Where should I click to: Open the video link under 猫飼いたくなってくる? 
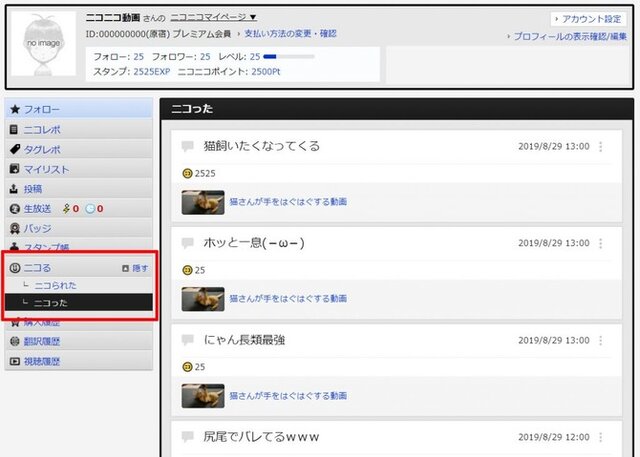click(x=288, y=202)
